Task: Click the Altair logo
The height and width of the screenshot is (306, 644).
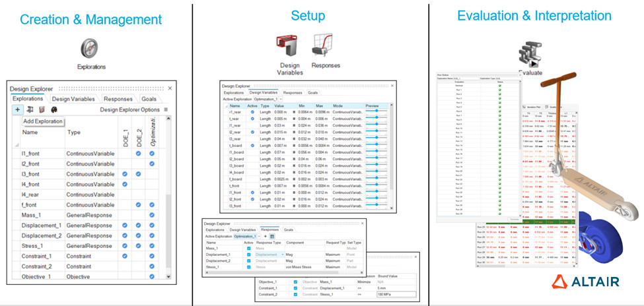Action: click(x=587, y=281)
